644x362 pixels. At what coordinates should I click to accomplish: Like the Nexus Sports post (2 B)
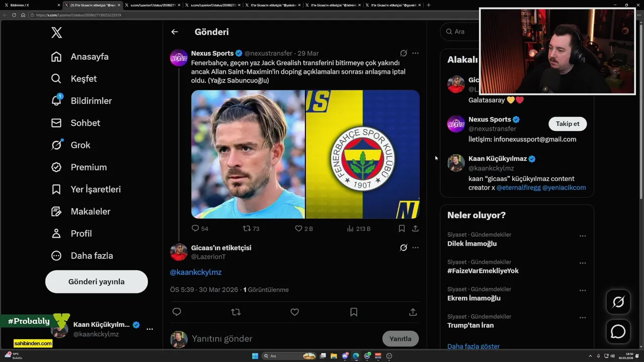point(304,228)
